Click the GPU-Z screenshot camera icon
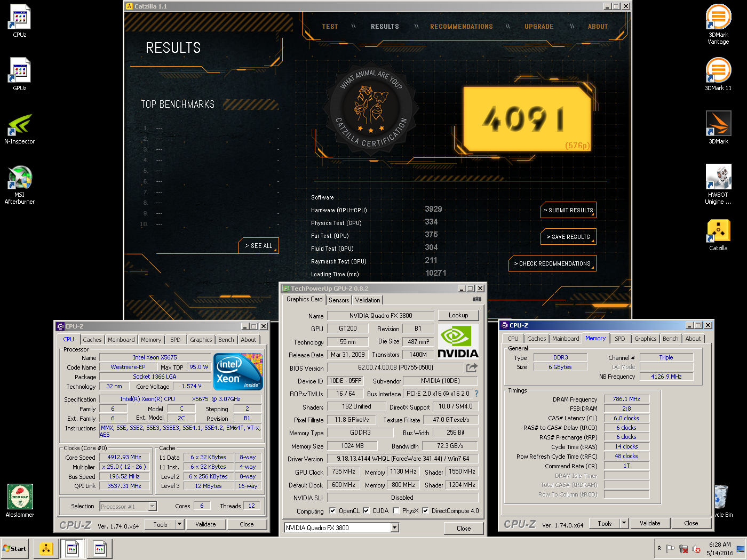Screen dimensions: 747x560 [476, 299]
